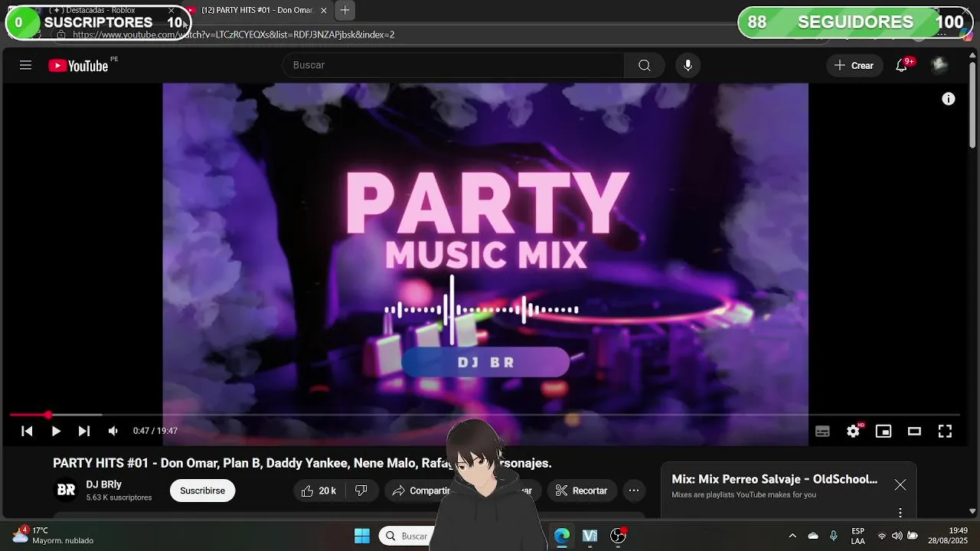Image resolution: width=980 pixels, height=551 pixels.
Task: Click the magnifier search button
Action: point(645,65)
